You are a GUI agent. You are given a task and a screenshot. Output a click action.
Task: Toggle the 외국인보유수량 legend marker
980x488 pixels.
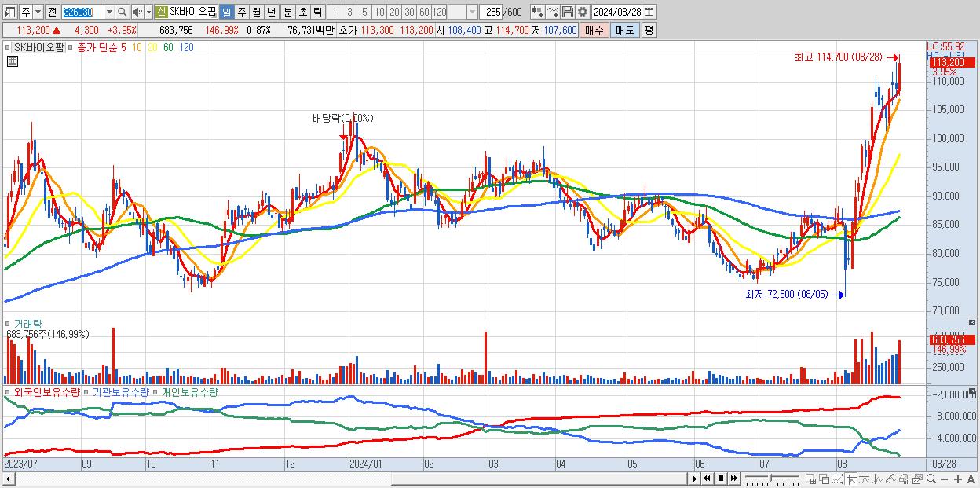(x=7, y=391)
